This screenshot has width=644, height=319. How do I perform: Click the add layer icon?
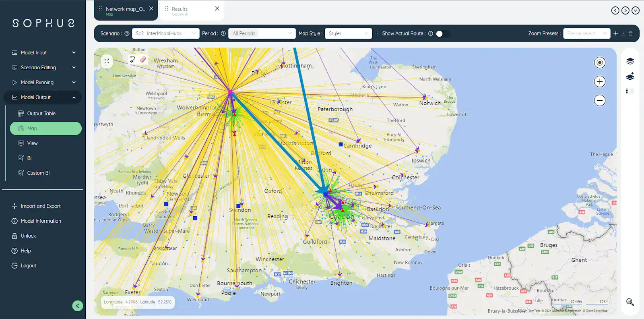coord(630,77)
